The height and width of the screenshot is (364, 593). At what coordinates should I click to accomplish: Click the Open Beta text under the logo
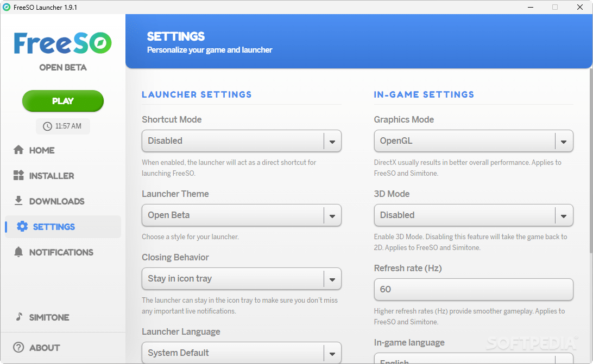tap(63, 67)
